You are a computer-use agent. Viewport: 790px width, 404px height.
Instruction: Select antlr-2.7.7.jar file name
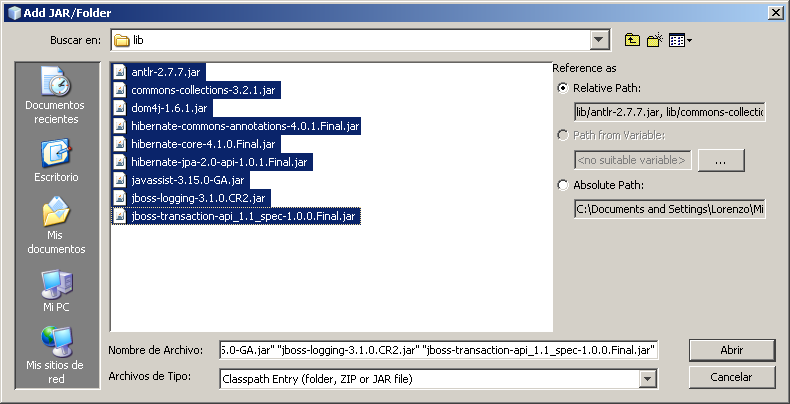click(166, 72)
